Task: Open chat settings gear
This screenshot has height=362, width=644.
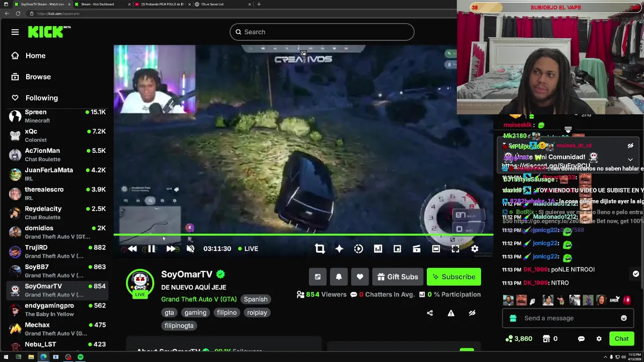Action: [599, 339]
